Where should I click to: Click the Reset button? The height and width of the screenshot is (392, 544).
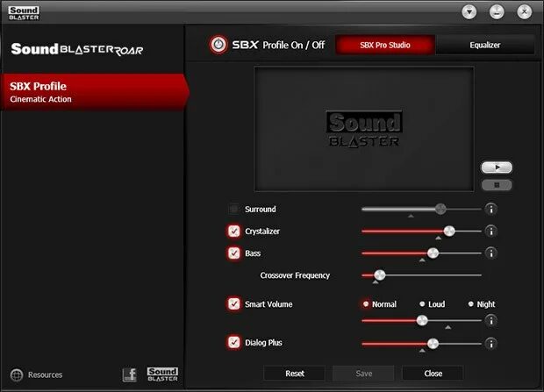(x=295, y=374)
